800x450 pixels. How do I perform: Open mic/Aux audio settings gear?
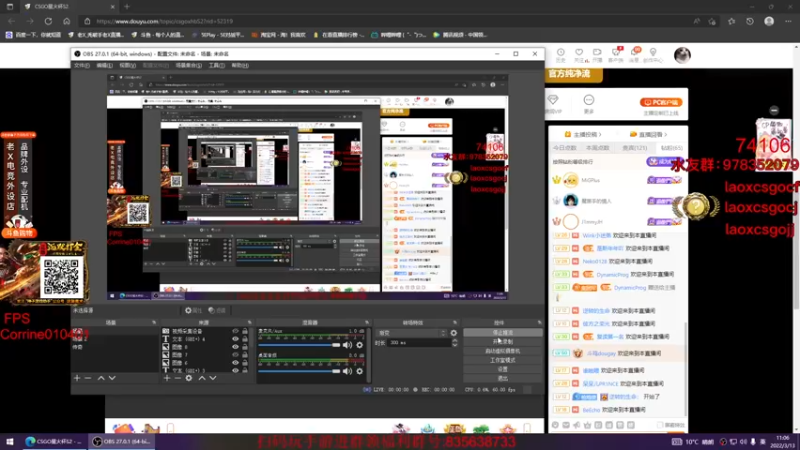360,345
